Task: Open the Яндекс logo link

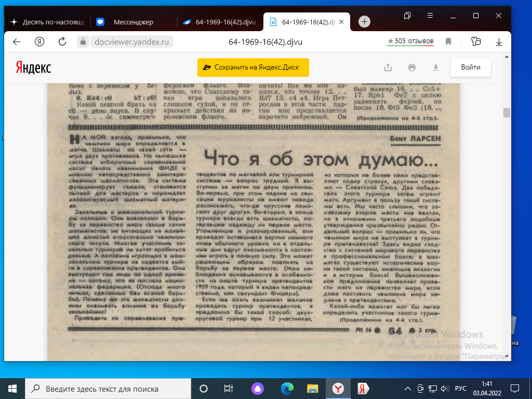Action: coord(33,68)
